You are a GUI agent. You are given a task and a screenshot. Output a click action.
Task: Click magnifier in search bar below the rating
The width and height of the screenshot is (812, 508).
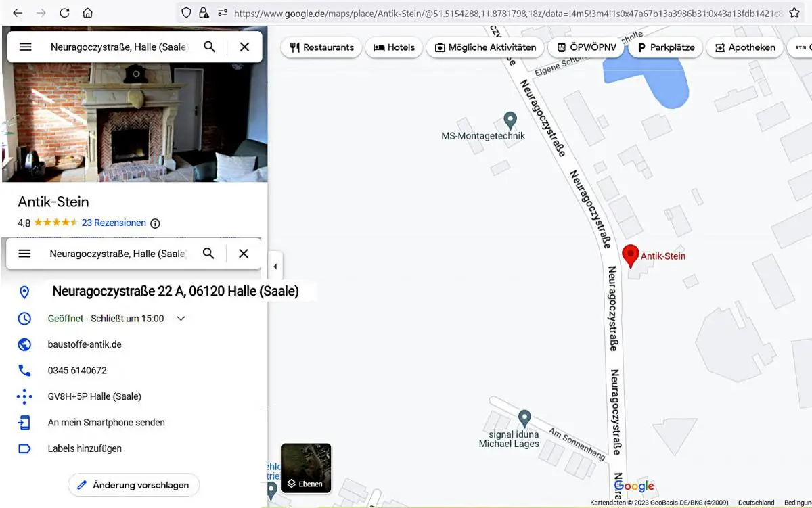(208, 253)
